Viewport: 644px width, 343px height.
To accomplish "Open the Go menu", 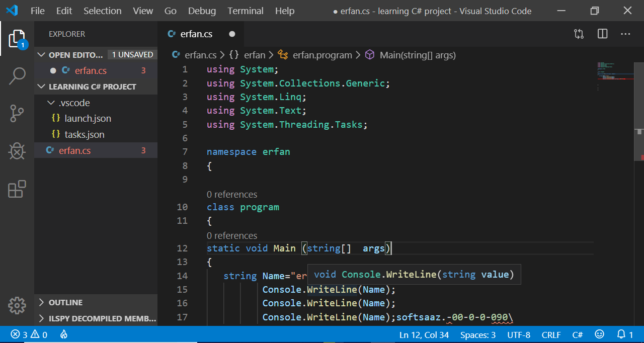I will point(171,11).
